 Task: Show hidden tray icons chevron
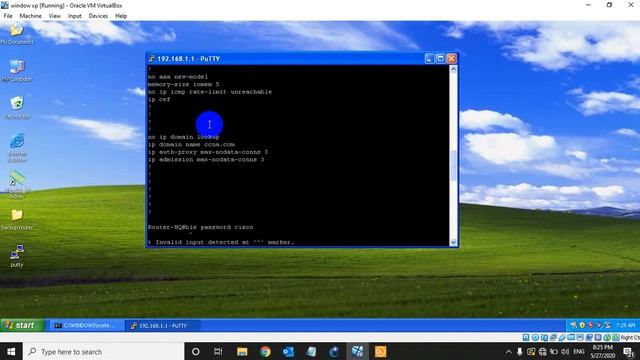(x=508, y=351)
